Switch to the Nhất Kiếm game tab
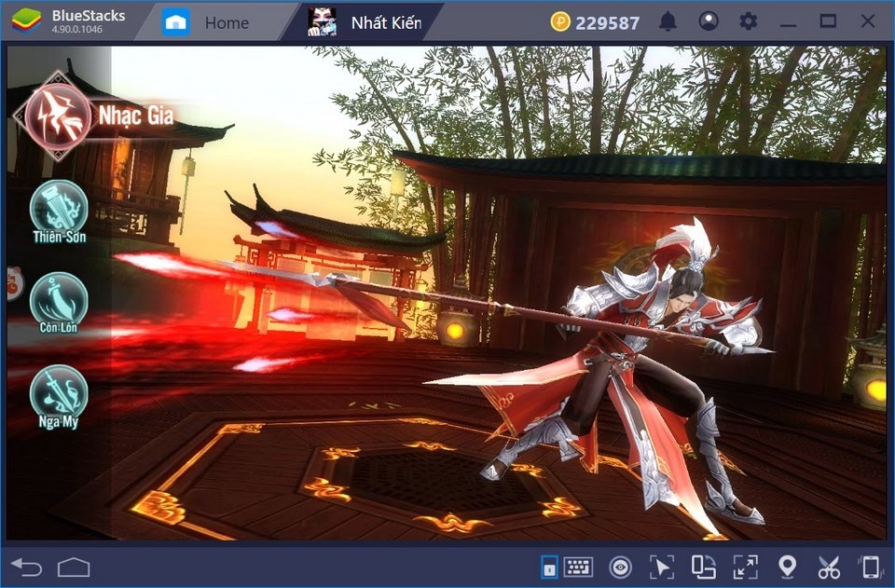895x588 pixels. point(365,22)
